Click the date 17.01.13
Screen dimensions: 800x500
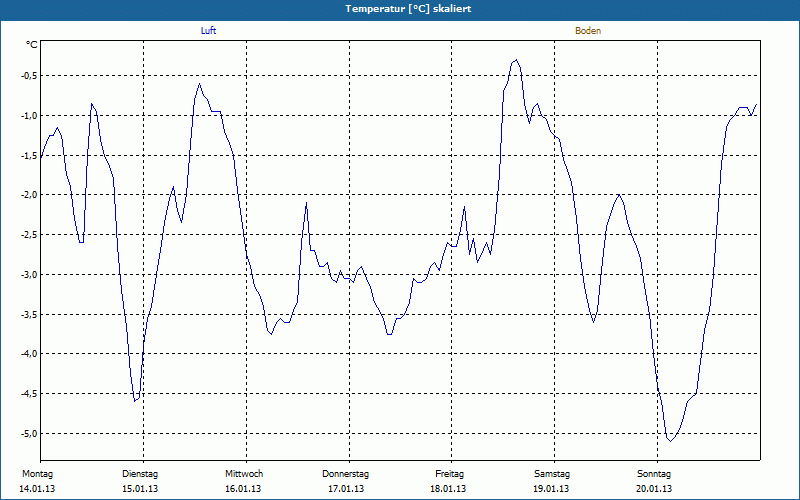click(x=346, y=489)
